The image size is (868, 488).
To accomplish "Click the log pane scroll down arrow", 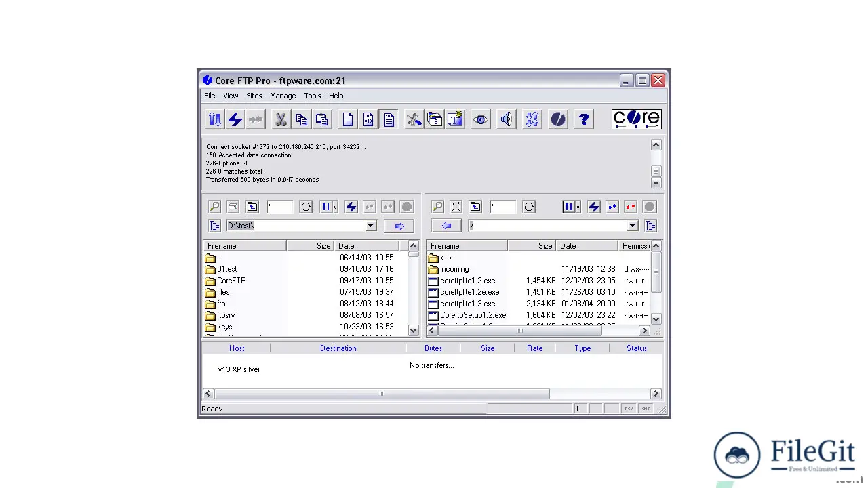I will [x=656, y=183].
